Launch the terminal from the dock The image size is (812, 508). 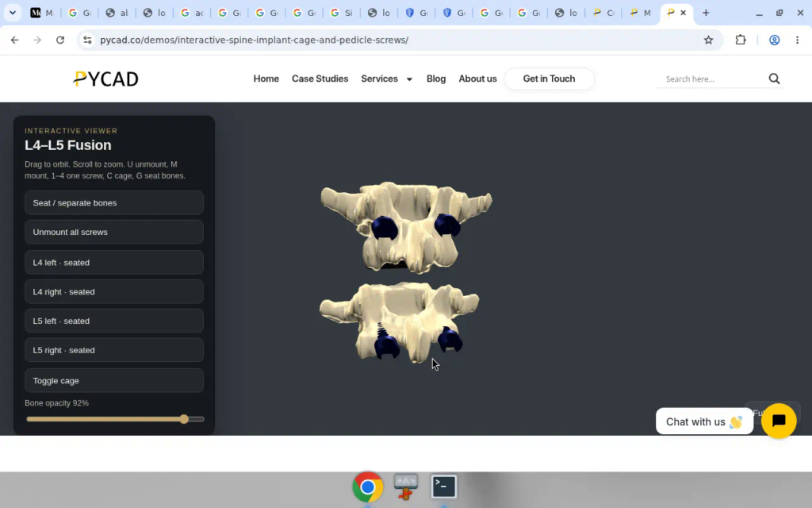tap(444, 487)
